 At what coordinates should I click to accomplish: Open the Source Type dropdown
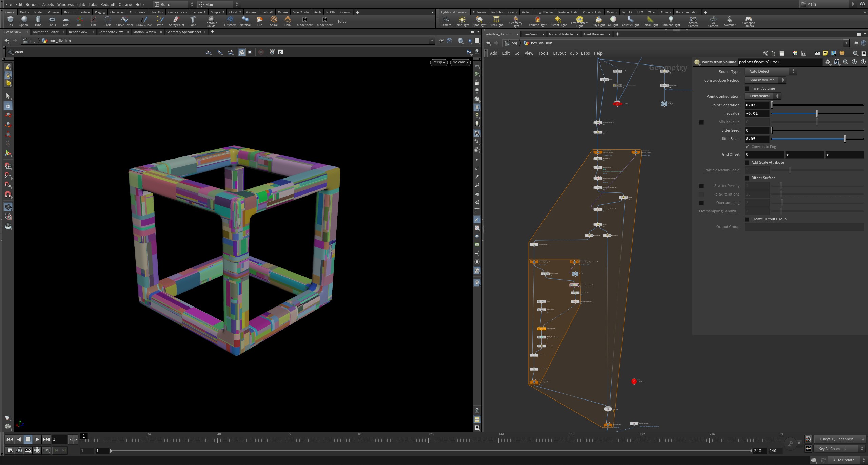pos(770,71)
